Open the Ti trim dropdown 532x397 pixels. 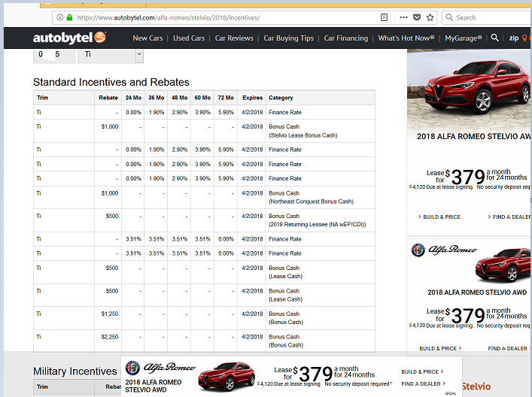(111, 55)
